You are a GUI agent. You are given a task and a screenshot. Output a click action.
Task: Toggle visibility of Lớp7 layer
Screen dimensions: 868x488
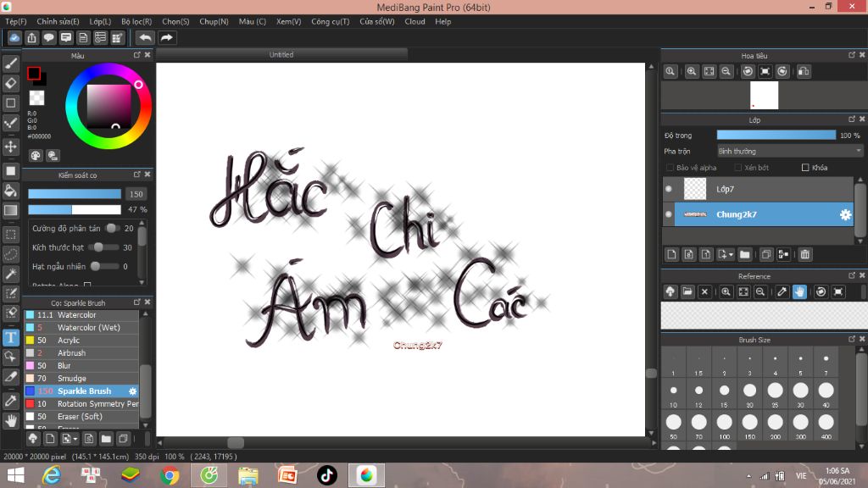click(669, 189)
